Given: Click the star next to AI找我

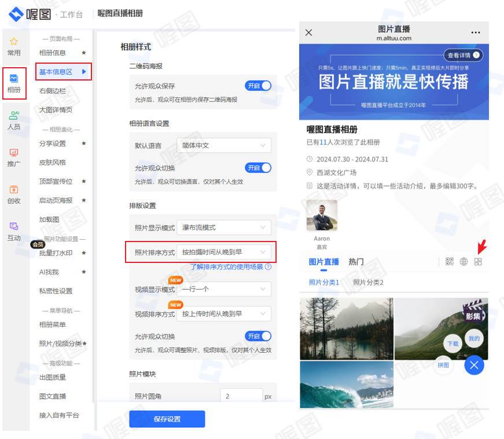Looking at the screenshot, I should click(84, 272).
